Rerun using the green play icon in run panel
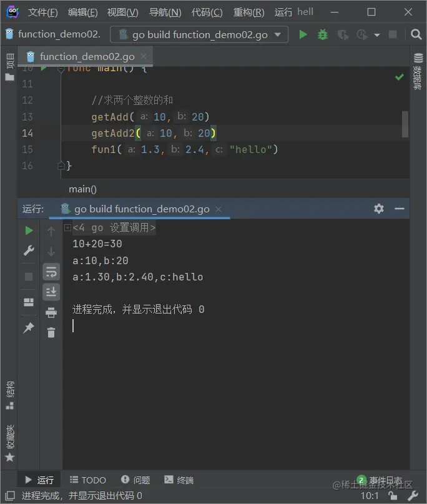 pyautogui.click(x=29, y=230)
